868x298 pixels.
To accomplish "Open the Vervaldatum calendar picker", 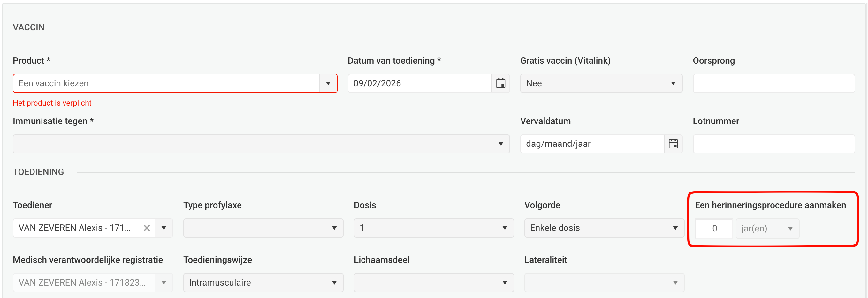I will coord(673,144).
